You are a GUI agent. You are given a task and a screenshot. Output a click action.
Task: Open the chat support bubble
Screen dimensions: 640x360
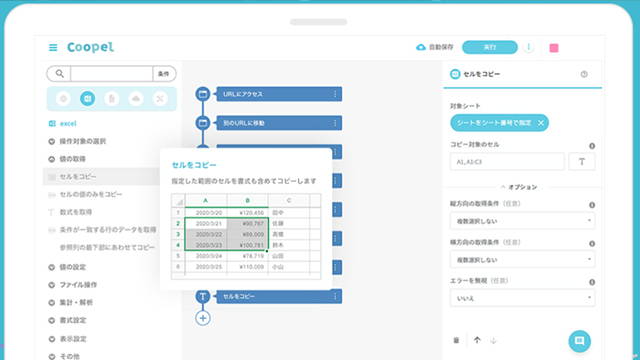click(x=580, y=341)
